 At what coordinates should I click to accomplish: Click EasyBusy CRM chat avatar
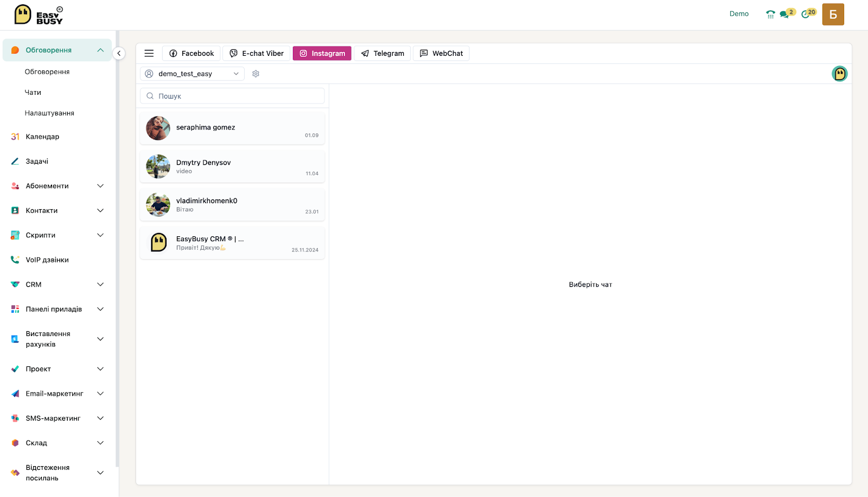tap(158, 243)
